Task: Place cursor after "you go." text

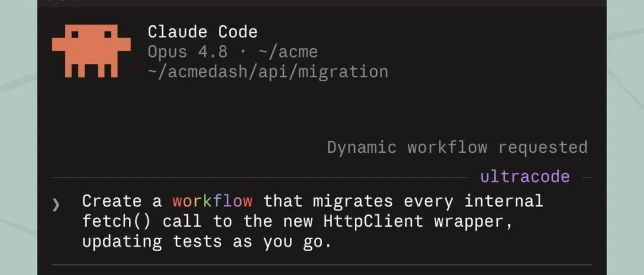Action: pyautogui.click(x=331, y=242)
